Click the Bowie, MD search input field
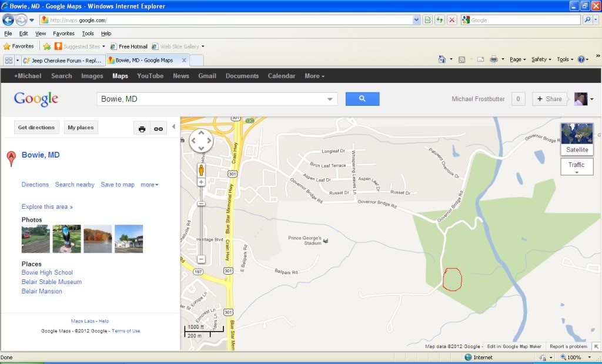Viewport: 602px width, 364px height. (217, 99)
